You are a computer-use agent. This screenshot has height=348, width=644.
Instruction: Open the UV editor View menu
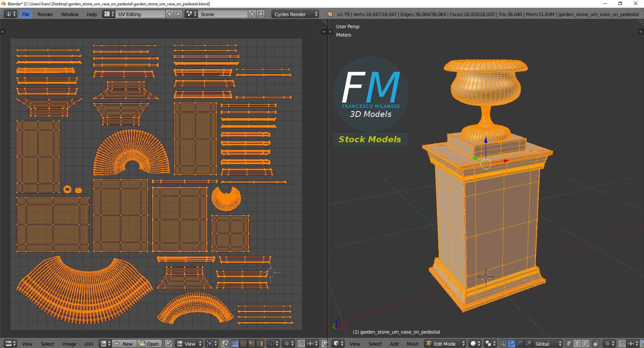click(x=27, y=344)
